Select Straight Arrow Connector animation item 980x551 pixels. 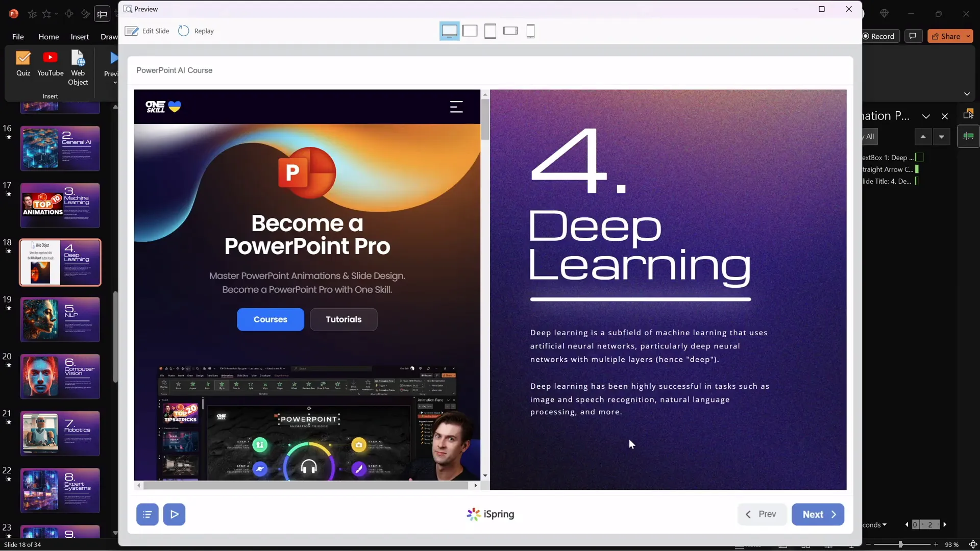(891, 169)
